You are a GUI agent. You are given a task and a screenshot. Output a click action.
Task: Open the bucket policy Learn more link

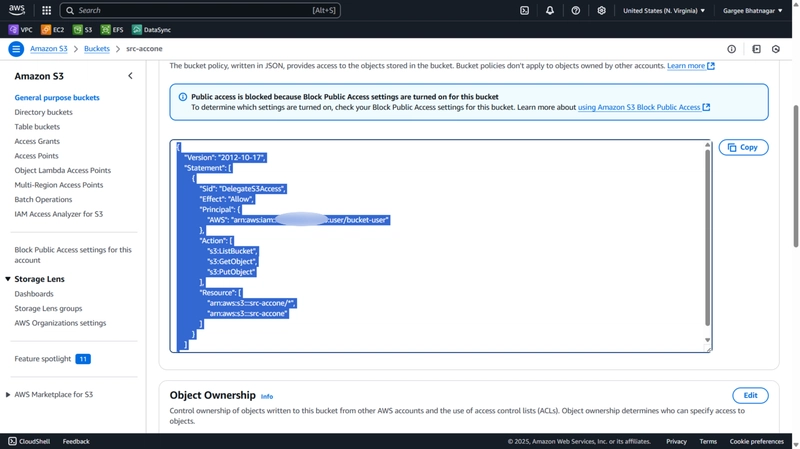(690, 66)
